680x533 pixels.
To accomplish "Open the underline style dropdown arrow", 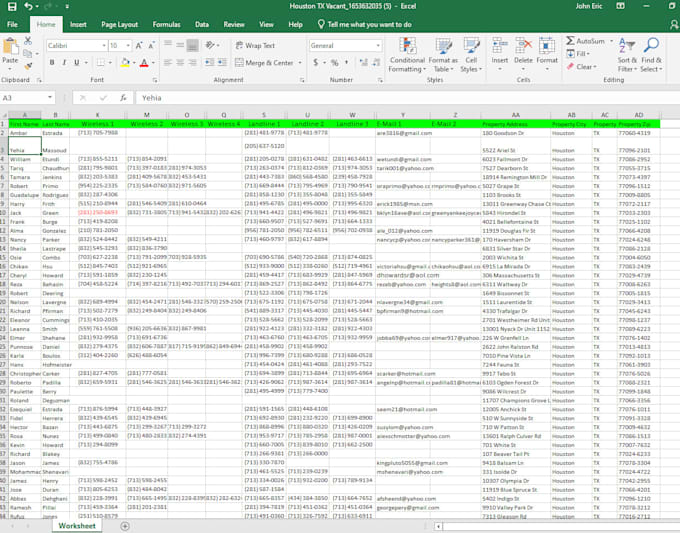I will coord(86,62).
